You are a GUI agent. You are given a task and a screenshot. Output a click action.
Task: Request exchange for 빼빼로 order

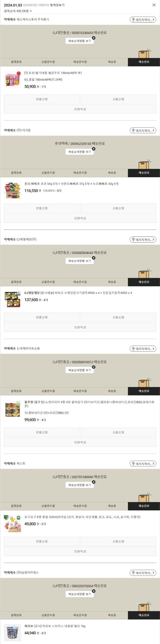click(118, 208)
